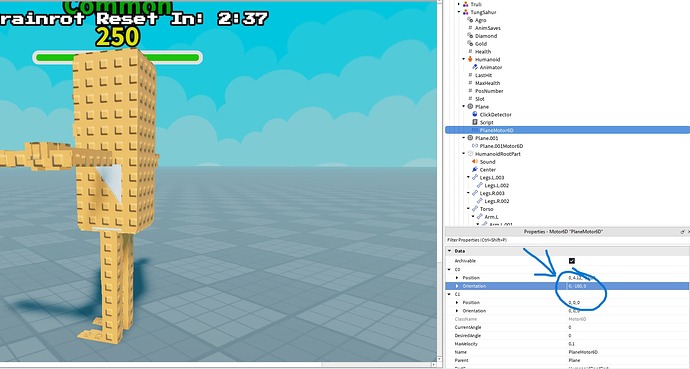This screenshot has height=369, width=690.
Task: Select the Agro value icon
Action: pyautogui.click(x=470, y=20)
